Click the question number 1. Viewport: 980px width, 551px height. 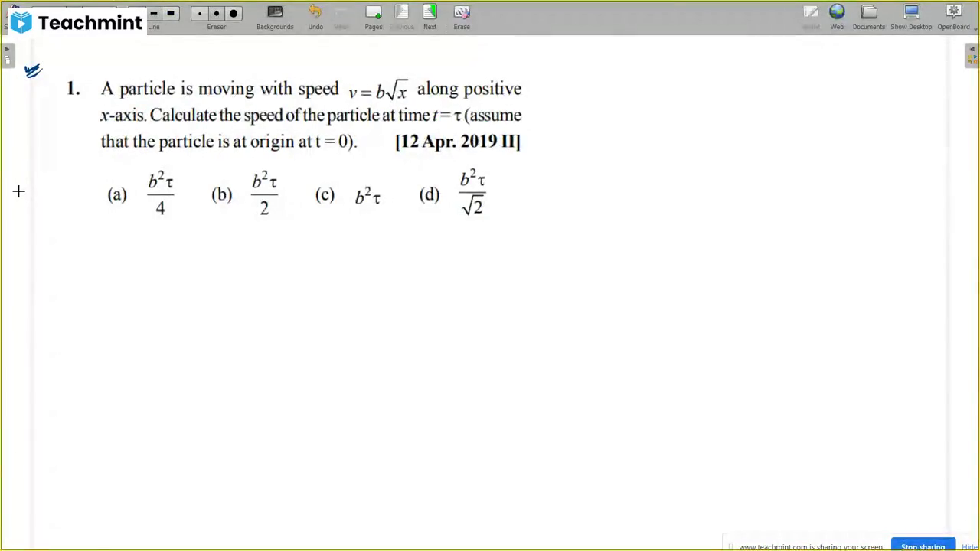click(x=73, y=89)
